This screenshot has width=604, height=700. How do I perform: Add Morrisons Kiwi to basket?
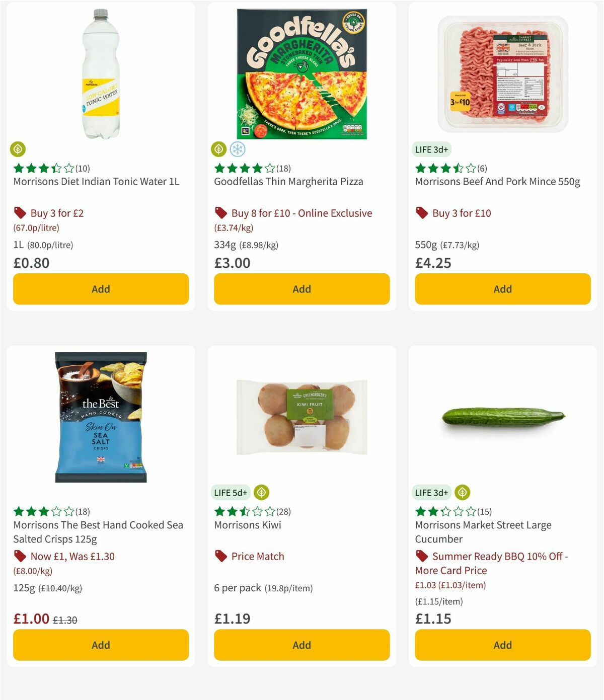click(x=301, y=645)
